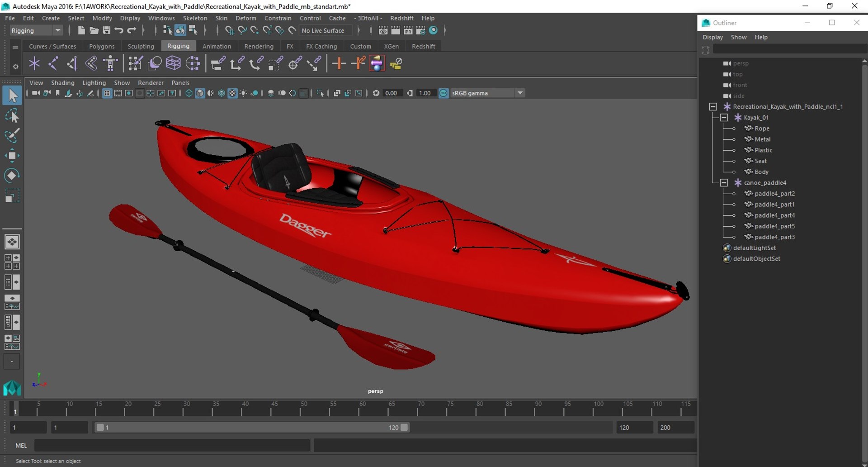Toggle select by object type mode
The image size is (868, 467).
(x=180, y=30)
